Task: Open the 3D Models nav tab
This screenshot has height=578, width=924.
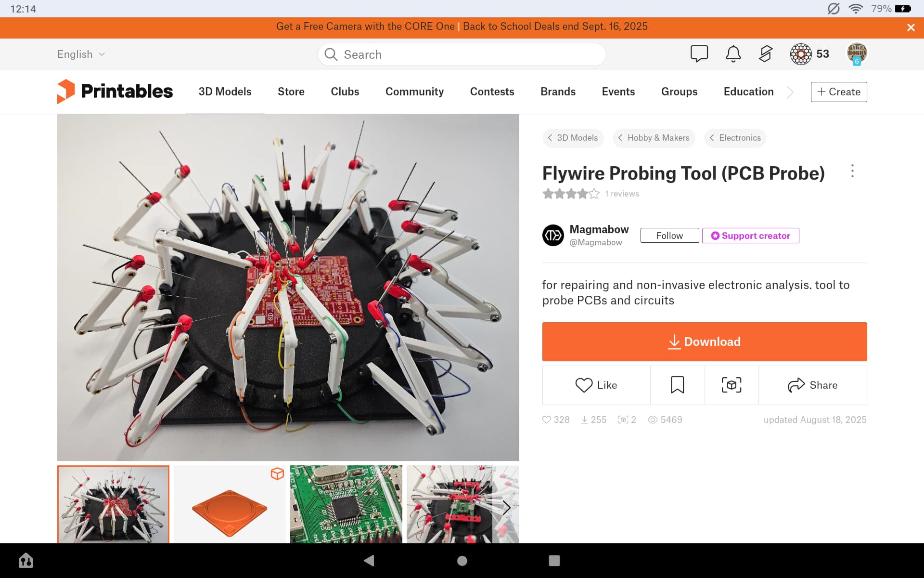Action: [x=225, y=92]
